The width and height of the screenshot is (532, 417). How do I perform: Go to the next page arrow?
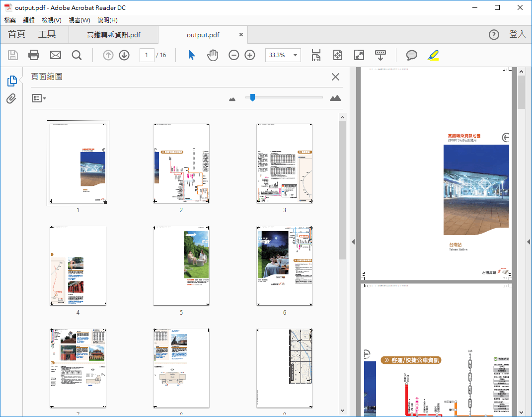(124, 55)
